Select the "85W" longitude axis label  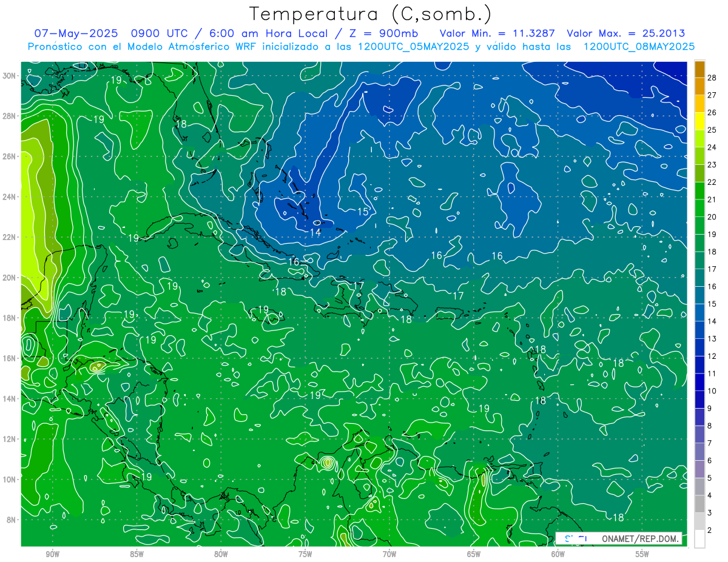(x=136, y=554)
